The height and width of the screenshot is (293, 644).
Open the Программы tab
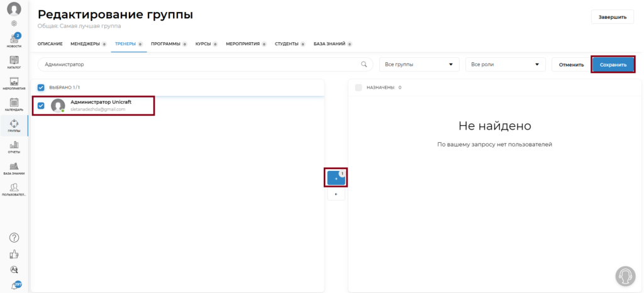(x=169, y=44)
